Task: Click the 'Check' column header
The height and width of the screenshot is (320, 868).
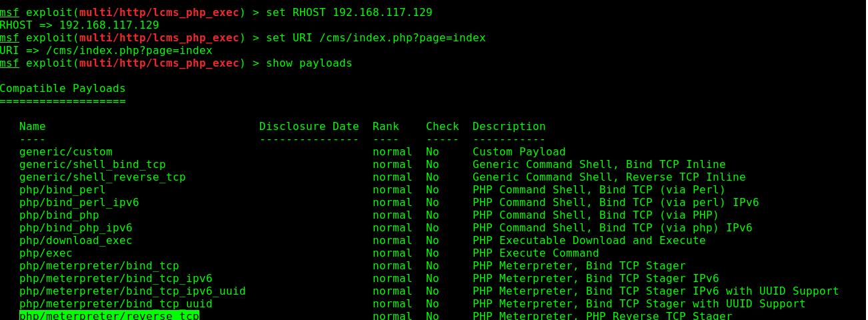Action: (443, 127)
